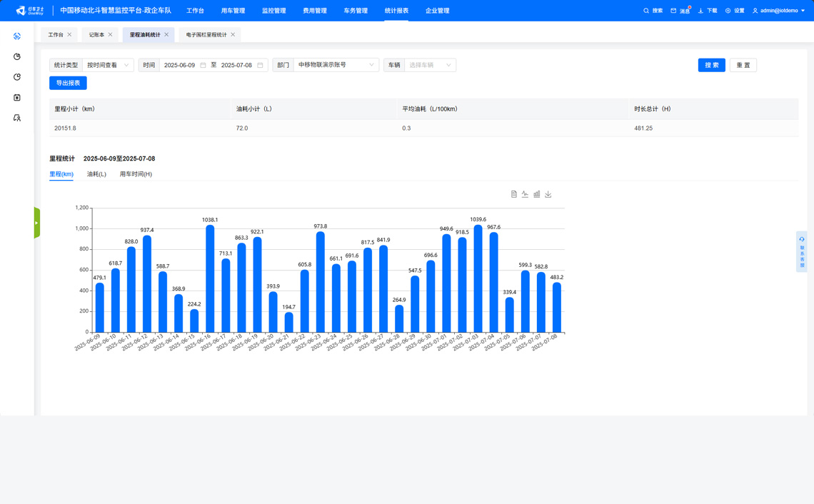Image resolution: width=814 pixels, height=504 pixels.
Task: Click first icon in left sidebar
Action: click(17, 36)
